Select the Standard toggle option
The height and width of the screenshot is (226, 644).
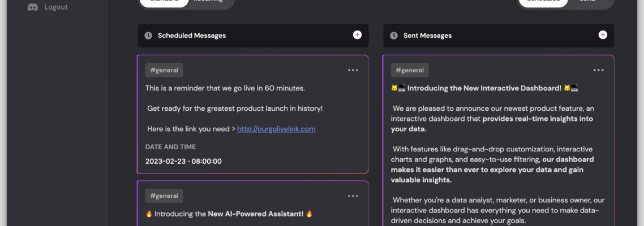[164, 1]
